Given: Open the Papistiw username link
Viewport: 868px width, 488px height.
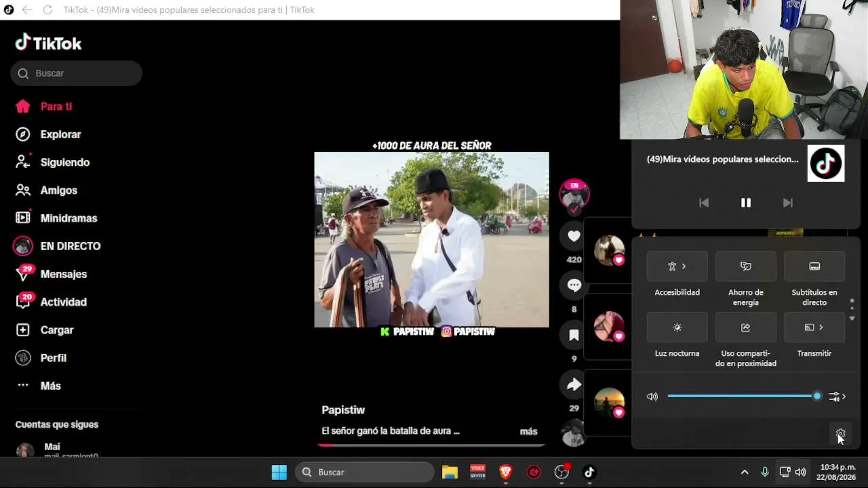Looking at the screenshot, I should click(x=343, y=410).
